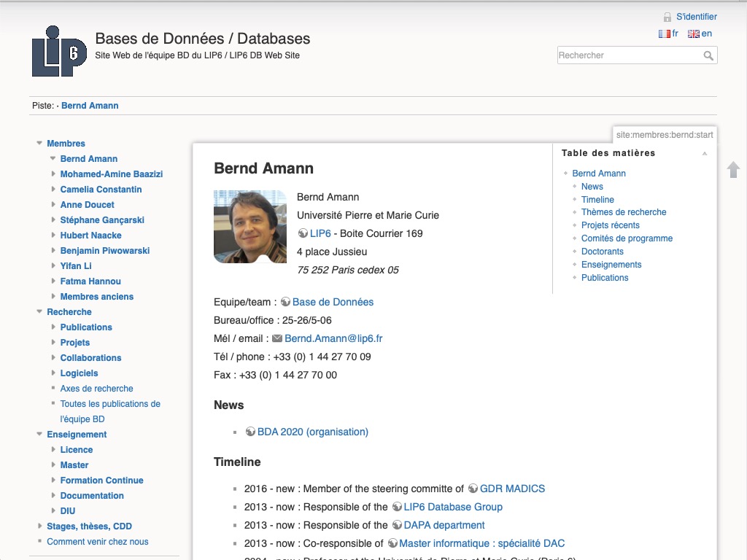Click the back-to-top arrow icon
747x560 pixels.
pyautogui.click(x=733, y=170)
